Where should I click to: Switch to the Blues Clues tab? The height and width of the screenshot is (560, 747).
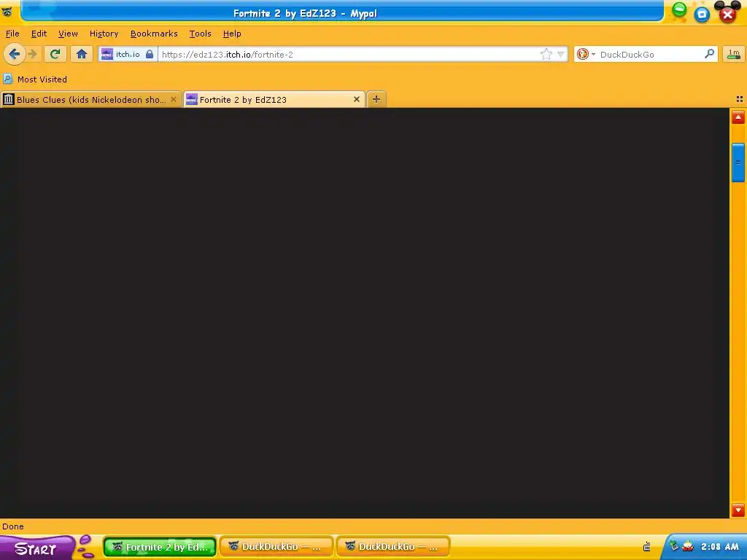tap(90, 99)
